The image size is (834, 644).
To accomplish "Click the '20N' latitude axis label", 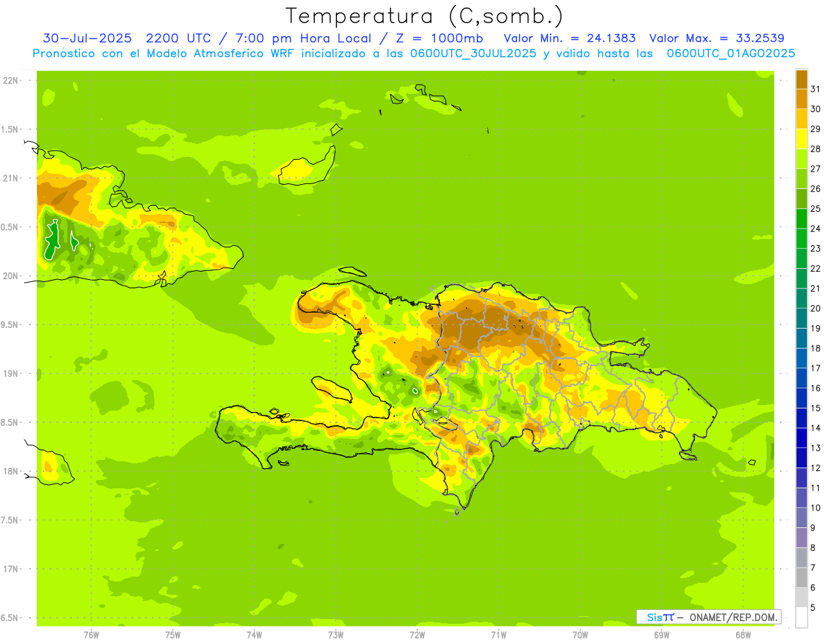I will coord(12,276).
